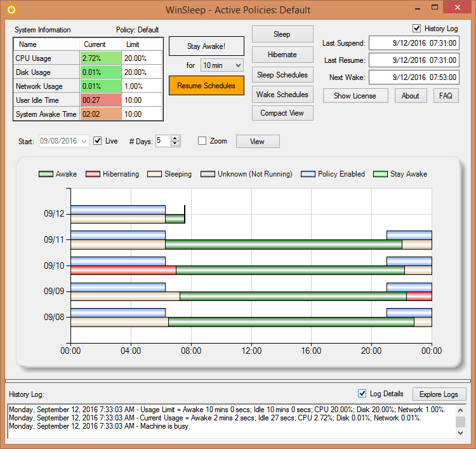Click the Limit column header
Screen dimensions: 476x449
click(142, 44)
